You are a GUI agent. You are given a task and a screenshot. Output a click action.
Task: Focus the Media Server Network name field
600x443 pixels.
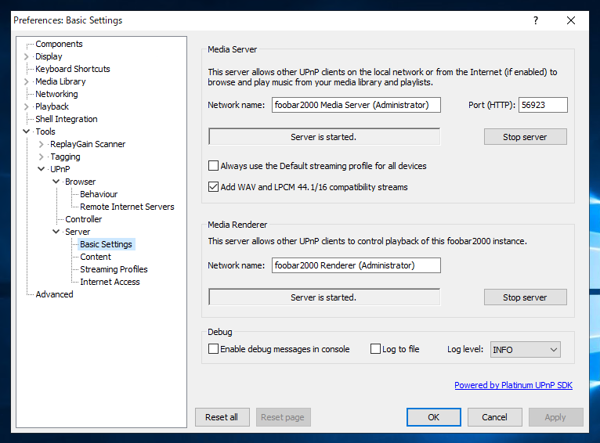pos(356,105)
